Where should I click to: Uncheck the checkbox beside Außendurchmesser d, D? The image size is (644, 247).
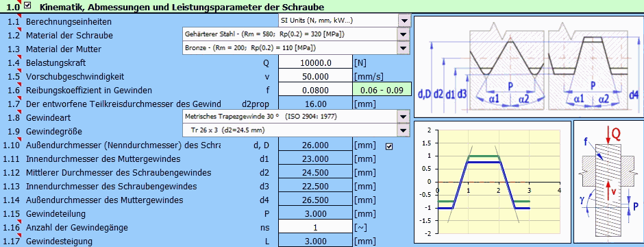click(389, 146)
